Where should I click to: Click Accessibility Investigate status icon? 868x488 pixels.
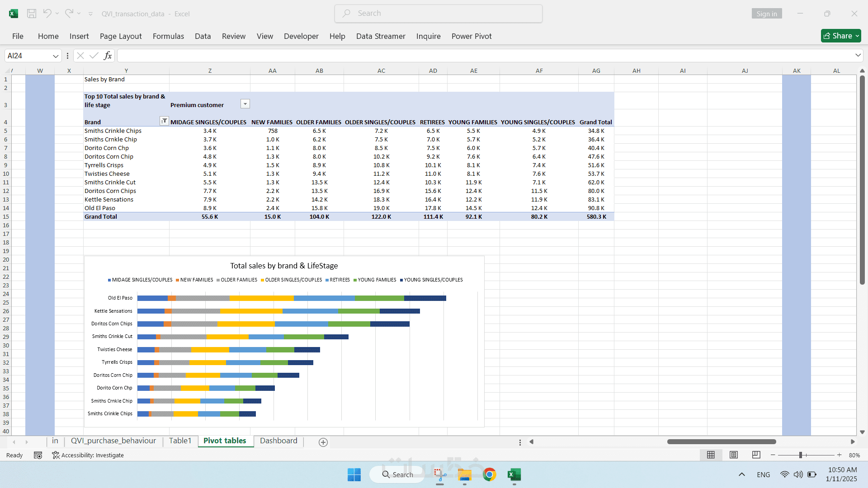coord(88,455)
